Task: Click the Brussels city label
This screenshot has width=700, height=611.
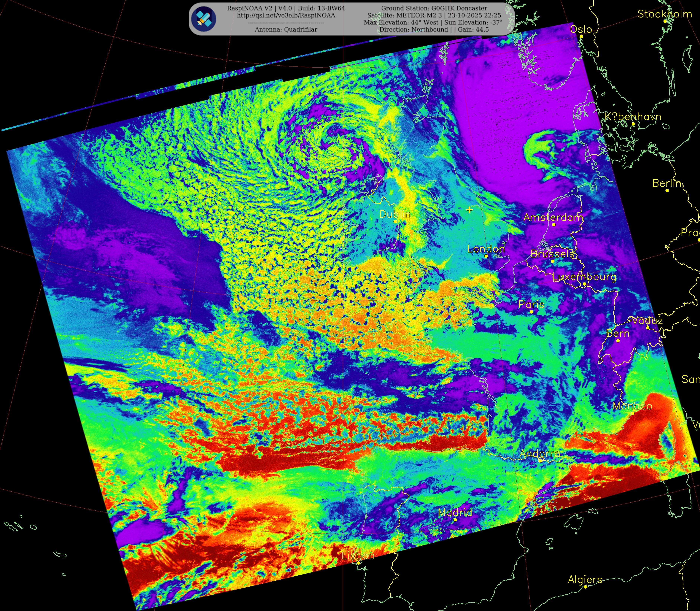Action: (x=552, y=254)
